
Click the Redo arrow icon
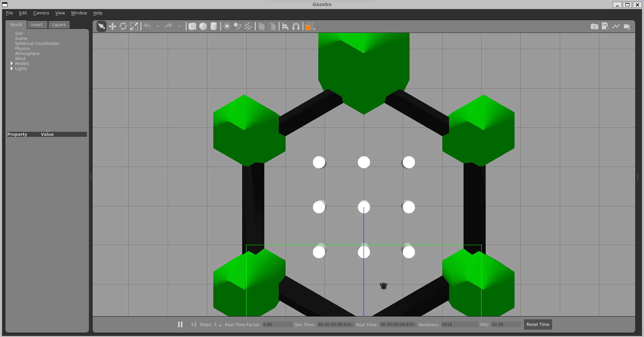168,26
